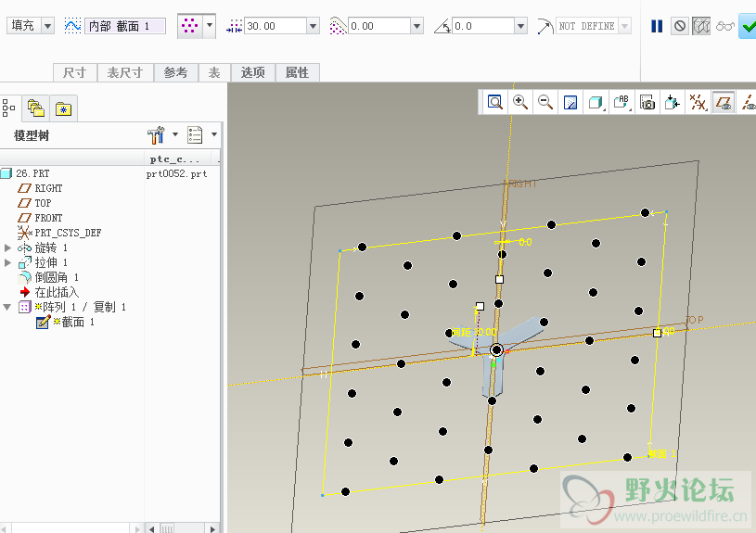Open the pink dot grid template selector
This screenshot has height=533, width=756.
click(x=189, y=27)
